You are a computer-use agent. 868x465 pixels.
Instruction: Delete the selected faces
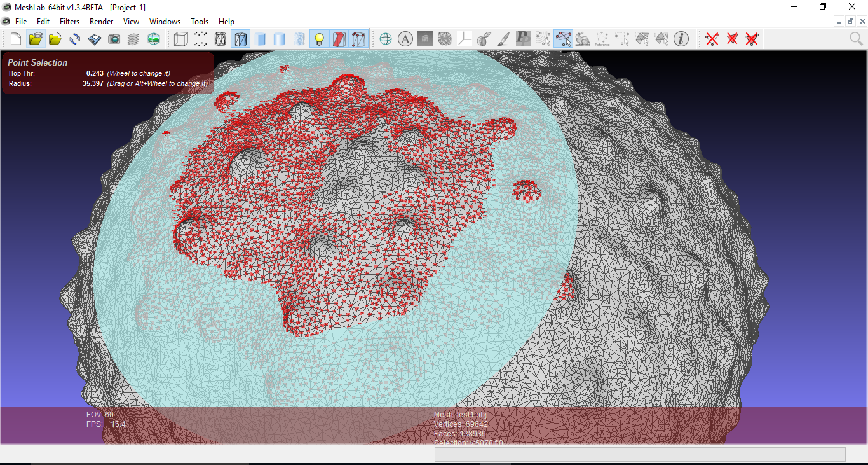[x=732, y=39]
